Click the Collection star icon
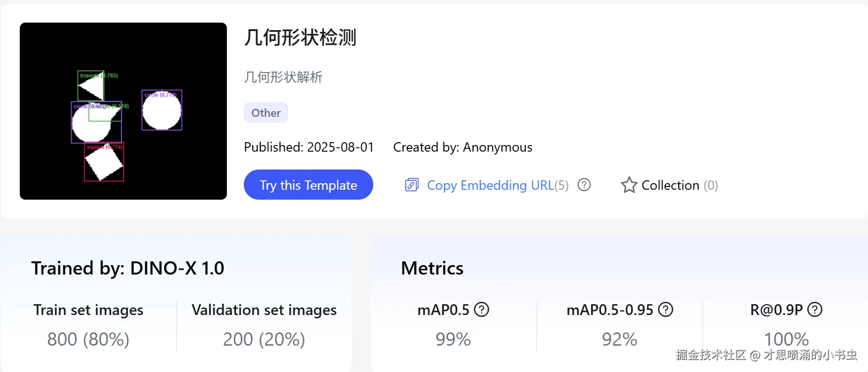The height and width of the screenshot is (372, 868). pos(629,185)
